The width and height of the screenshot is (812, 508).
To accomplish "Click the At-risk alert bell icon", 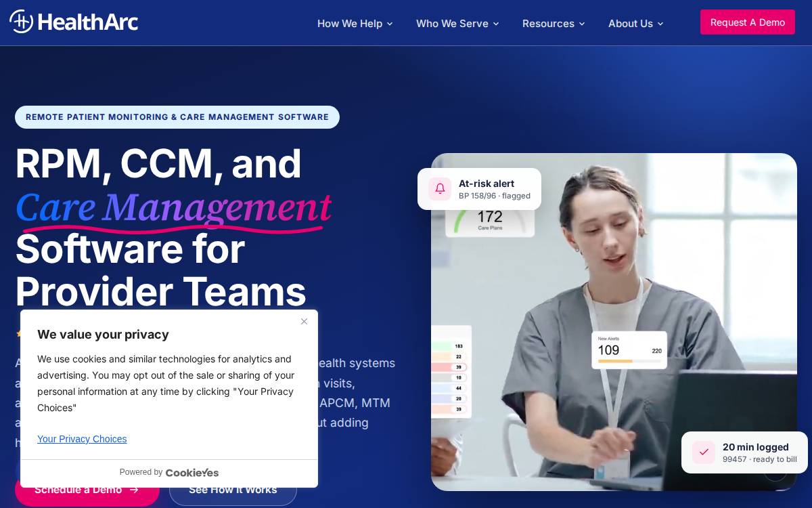I will pos(440,189).
